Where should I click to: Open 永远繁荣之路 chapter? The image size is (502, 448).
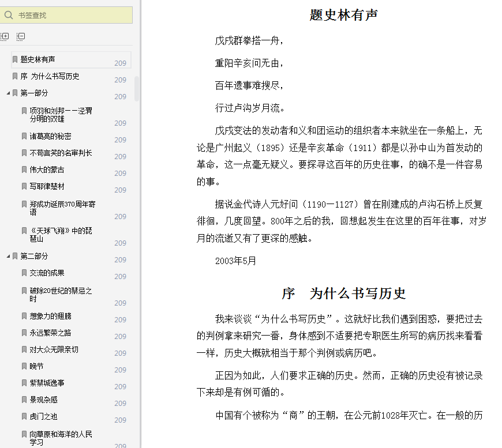tap(50, 333)
